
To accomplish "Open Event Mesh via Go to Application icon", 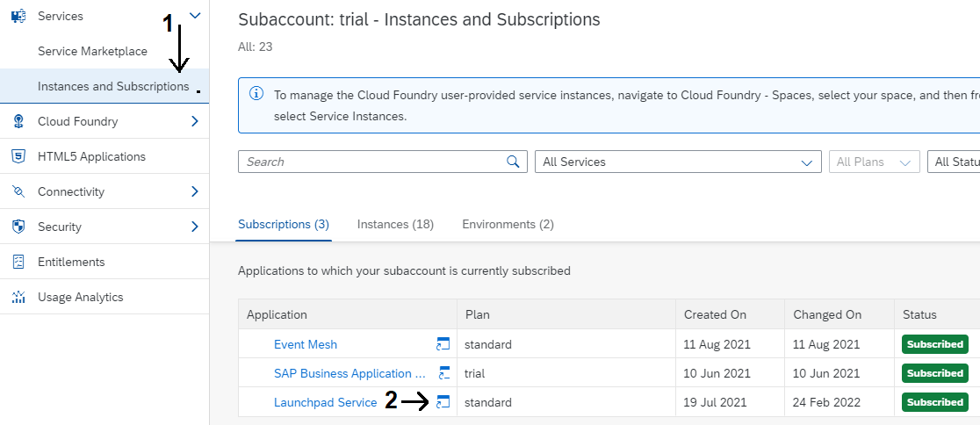I will click(443, 344).
